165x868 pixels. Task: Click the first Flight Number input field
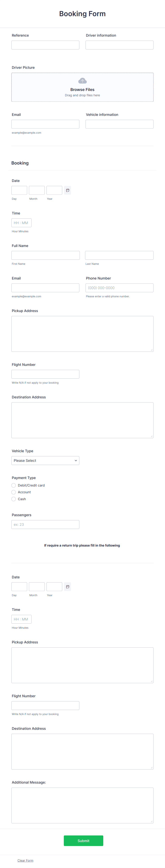(x=45, y=374)
